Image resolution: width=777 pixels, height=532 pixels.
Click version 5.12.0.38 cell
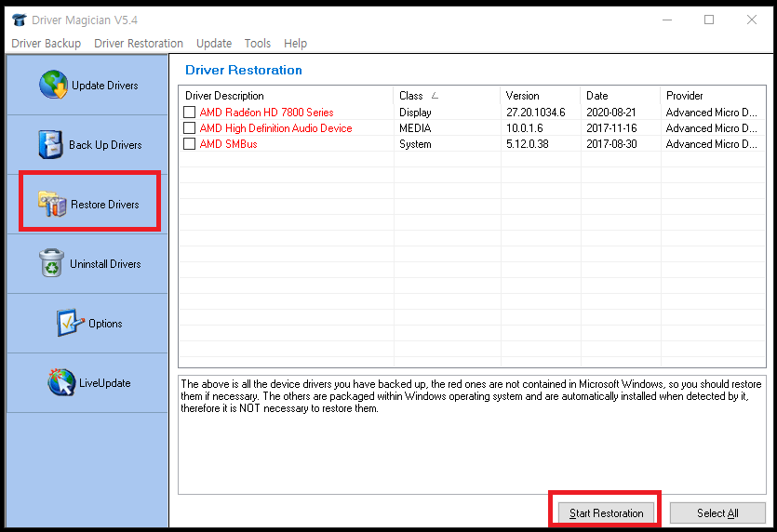tap(528, 144)
